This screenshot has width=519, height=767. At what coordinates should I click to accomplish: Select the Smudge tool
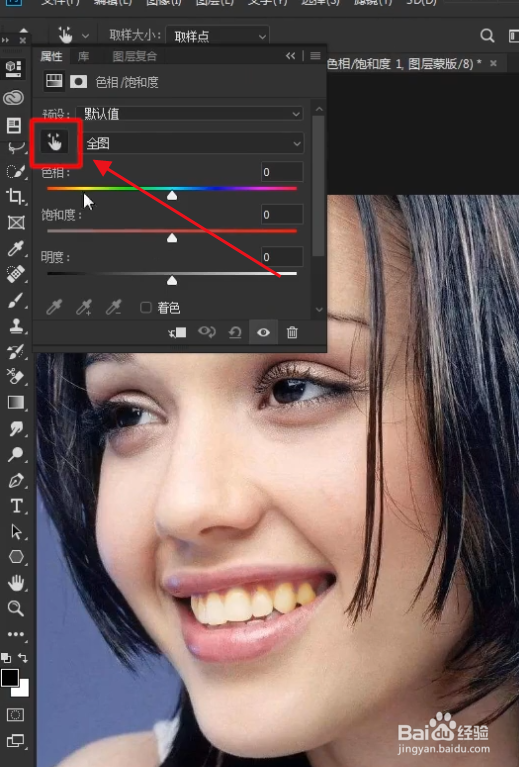click(x=16, y=429)
